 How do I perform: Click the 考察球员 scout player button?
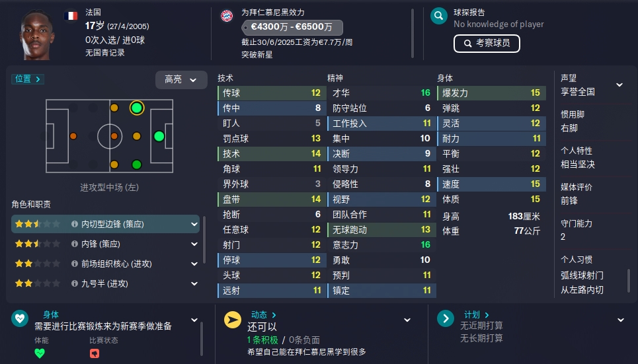click(x=487, y=44)
